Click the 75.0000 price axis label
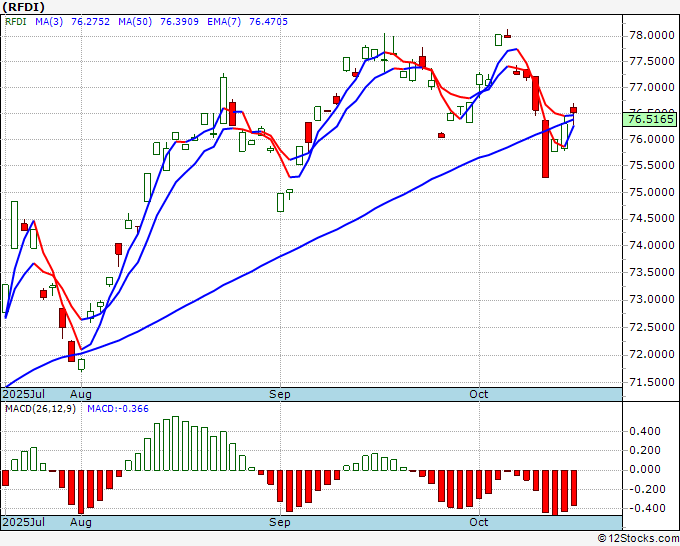 651,192
